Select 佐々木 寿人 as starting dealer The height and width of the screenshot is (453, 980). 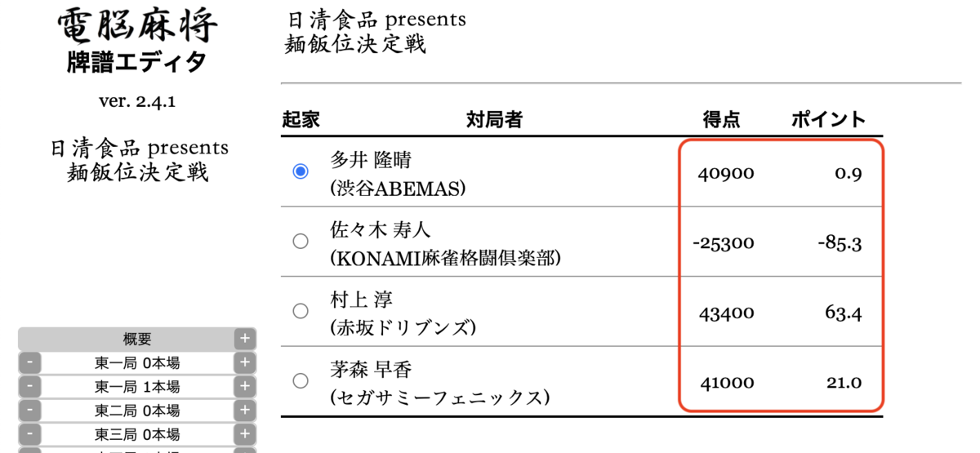pos(301,241)
